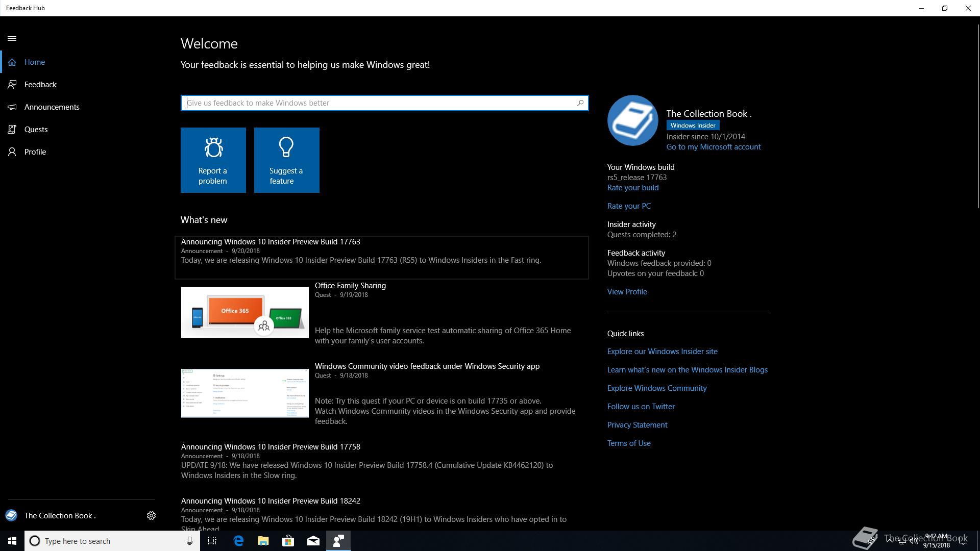Open the Action Center notification icon

pos(963,541)
